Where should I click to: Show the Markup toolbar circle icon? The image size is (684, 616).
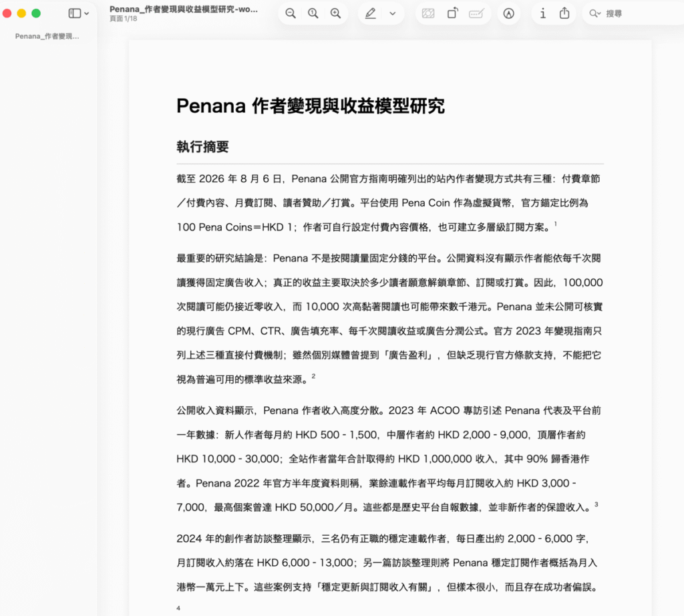click(508, 13)
